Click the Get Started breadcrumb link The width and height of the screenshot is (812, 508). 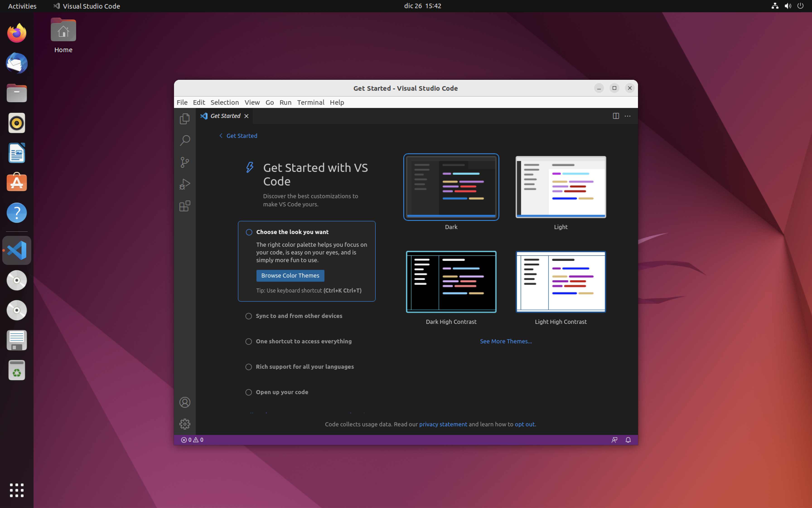click(242, 136)
